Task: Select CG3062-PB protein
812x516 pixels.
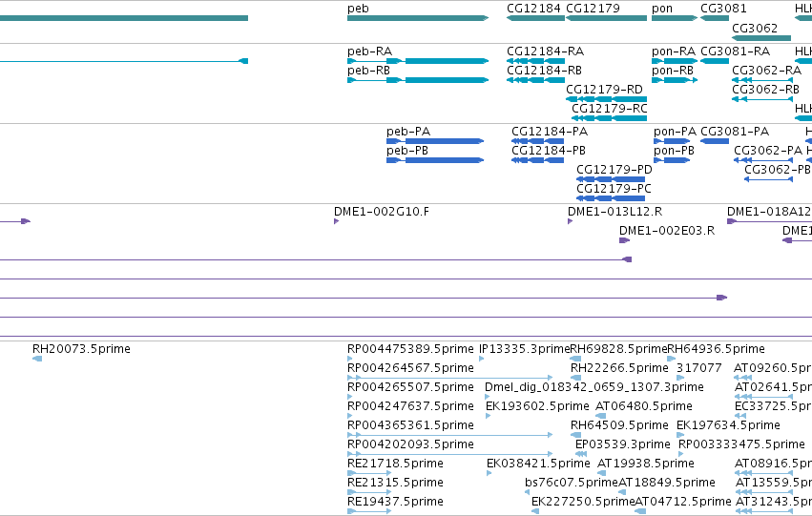Action: [768, 179]
